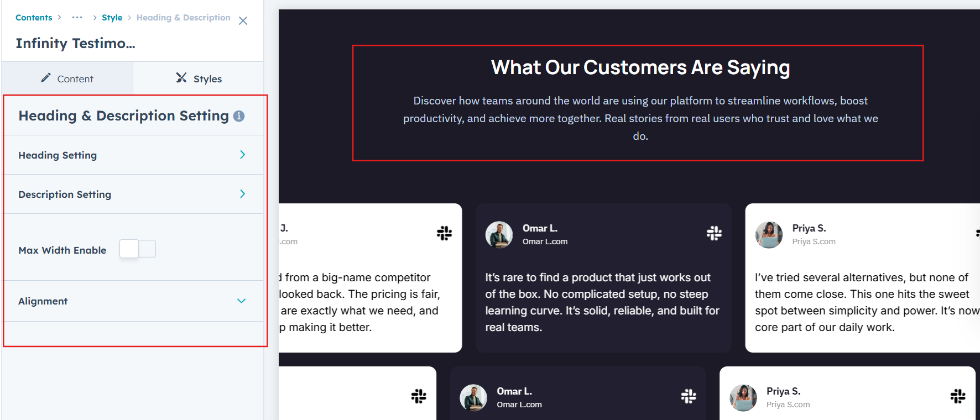This screenshot has height=420, width=980.
Task: Switch to the Styles tab
Action: tap(199, 78)
